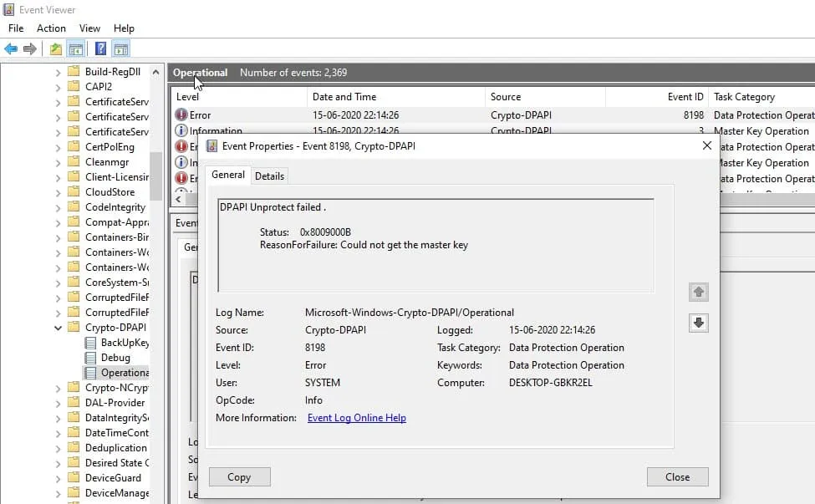Click the Log Name value Microsoft-Windows-Crypto-DPAPI/Operational
The width and height of the screenshot is (815, 504).
pos(409,313)
